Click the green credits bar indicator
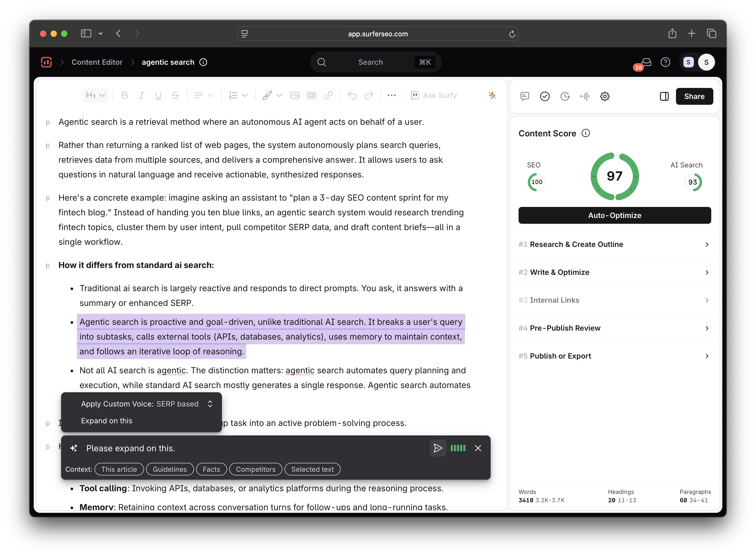The image size is (756, 556). (458, 448)
